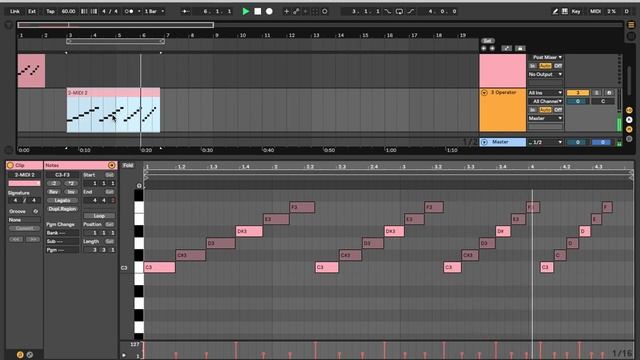Start playback with the green Play button
Viewport: 640px width, 360px height.
coord(246,11)
